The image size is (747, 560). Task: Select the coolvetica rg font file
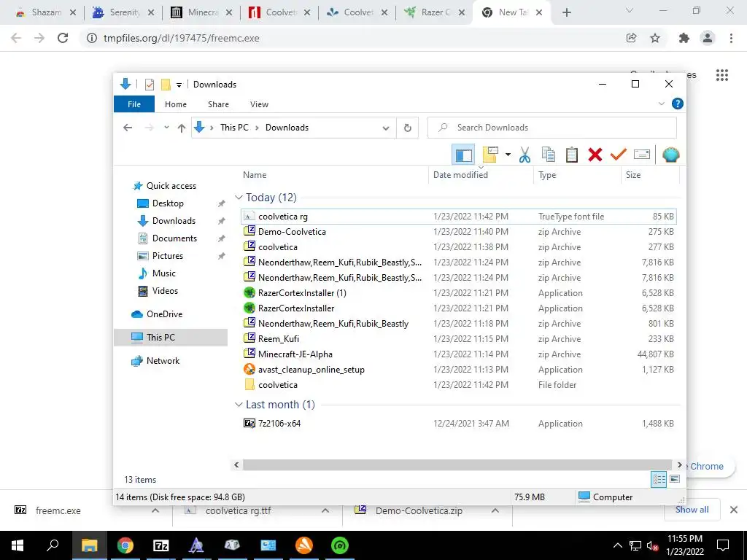[x=459, y=216]
